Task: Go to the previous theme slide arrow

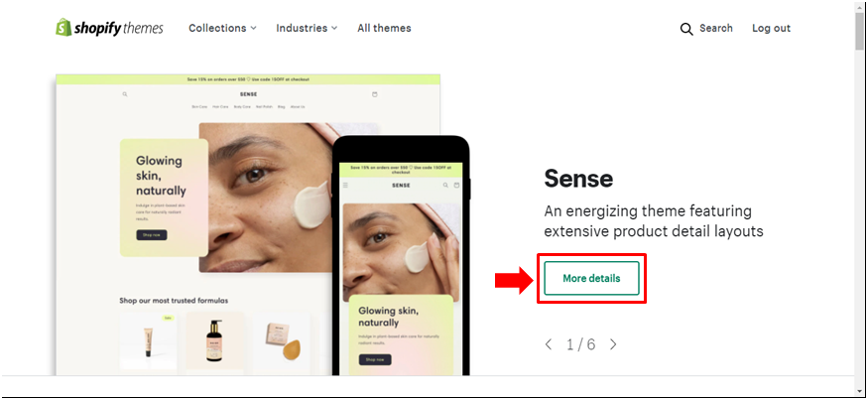Action: (x=549, y=344)
